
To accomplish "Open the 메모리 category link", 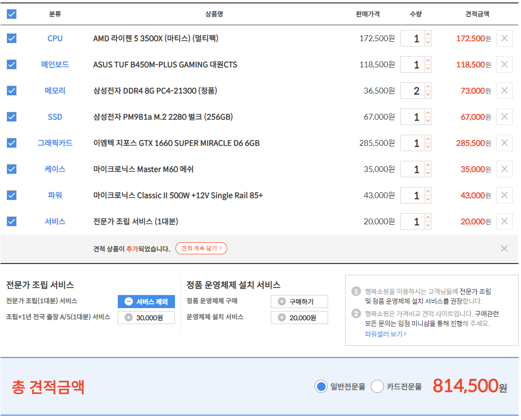I will point(55,91).
